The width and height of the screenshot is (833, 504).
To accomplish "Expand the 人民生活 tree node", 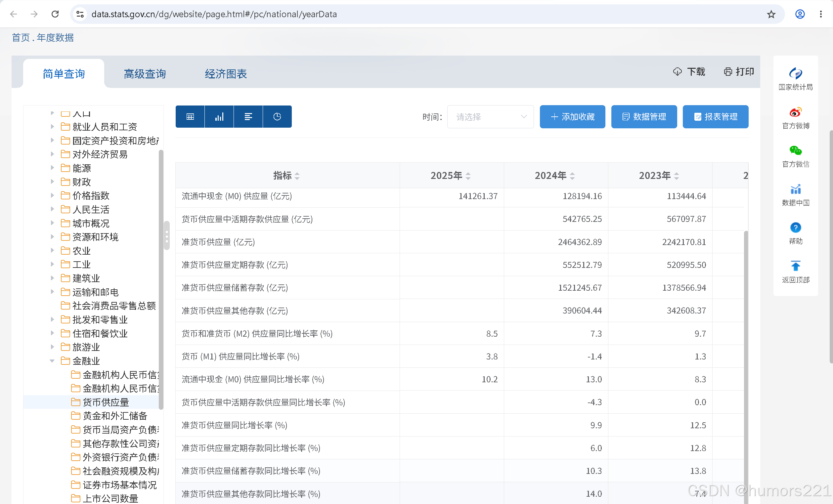I will (x=52, y=209).
